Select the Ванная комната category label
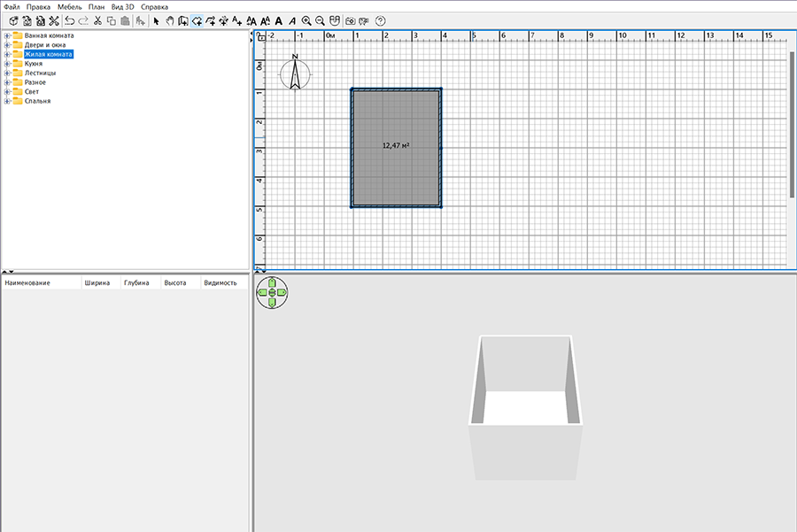The image size is (797, 532). 50,35
